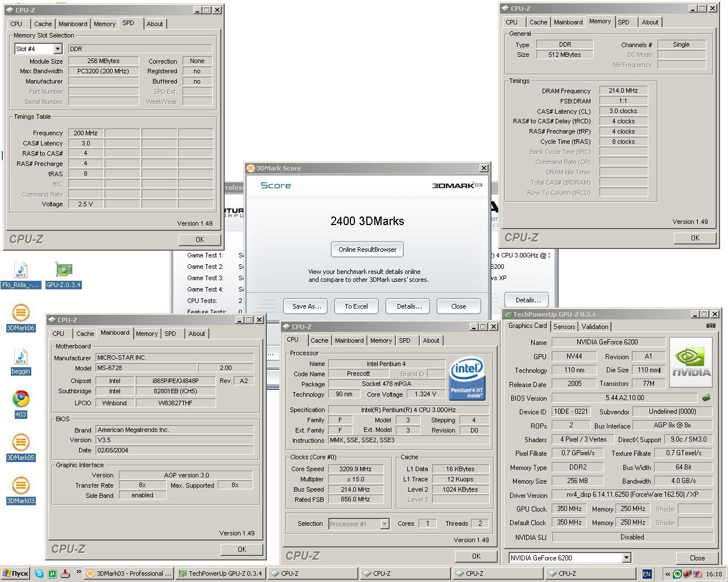This screenshot has width=728, height=582.
Task: Click the Close button in GPU-Z
Action: pyautogui.click(x=697, y=558)
